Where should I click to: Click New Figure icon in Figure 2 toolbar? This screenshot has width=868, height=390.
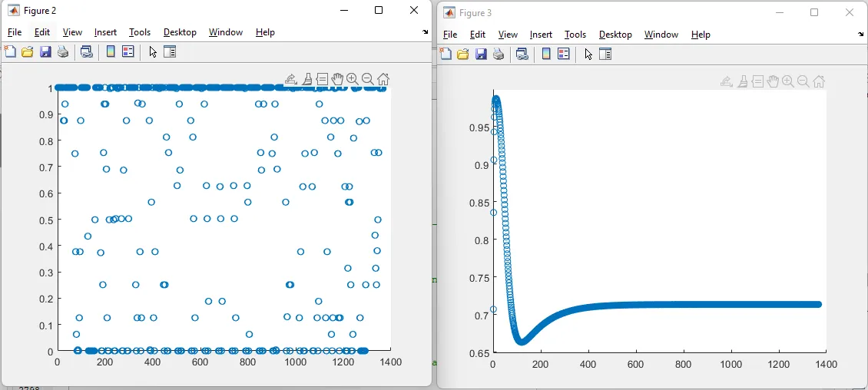click(10, 52)
